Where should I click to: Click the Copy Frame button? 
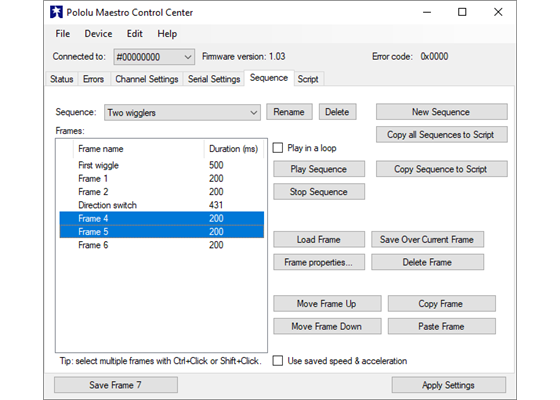[x=441, y=304]
